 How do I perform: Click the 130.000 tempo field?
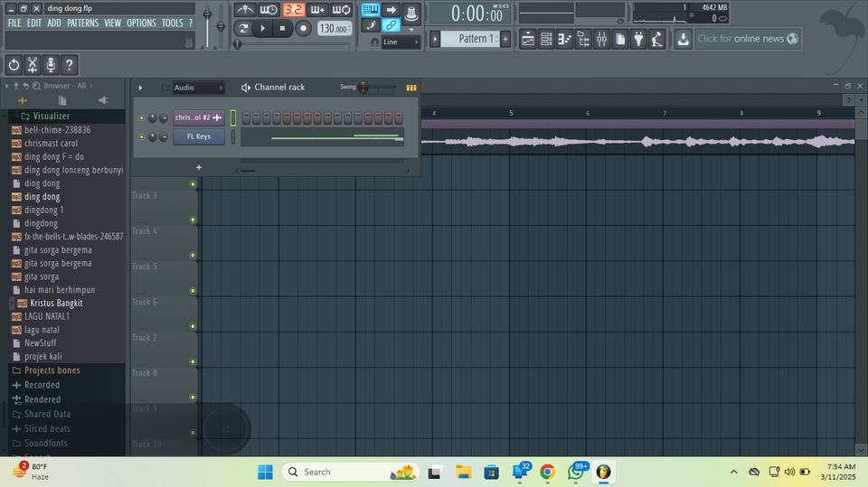[x=335, y=29]
